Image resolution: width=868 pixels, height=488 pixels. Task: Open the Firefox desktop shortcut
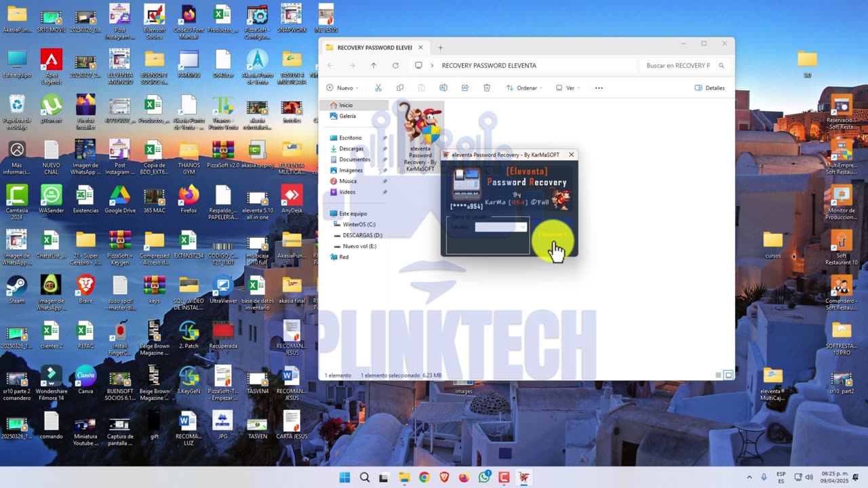189,199
